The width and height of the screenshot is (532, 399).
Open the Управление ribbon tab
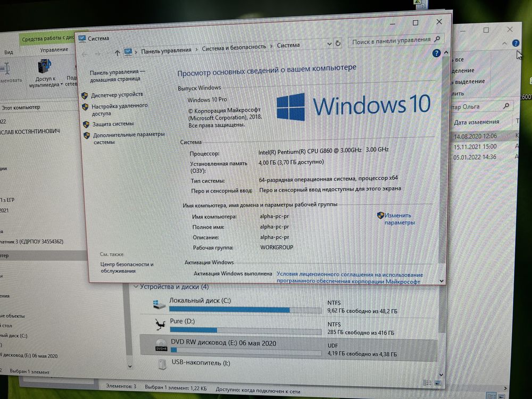click(x=54, y=49)
